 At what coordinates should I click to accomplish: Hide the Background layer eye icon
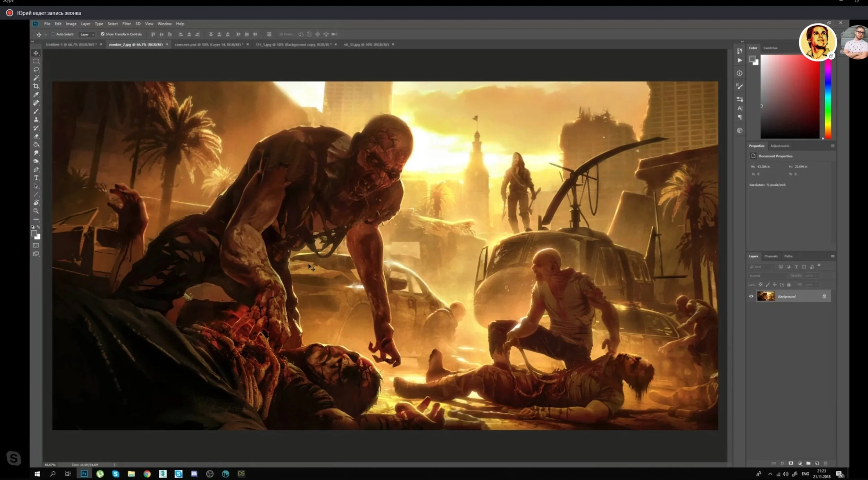point(751,296)
